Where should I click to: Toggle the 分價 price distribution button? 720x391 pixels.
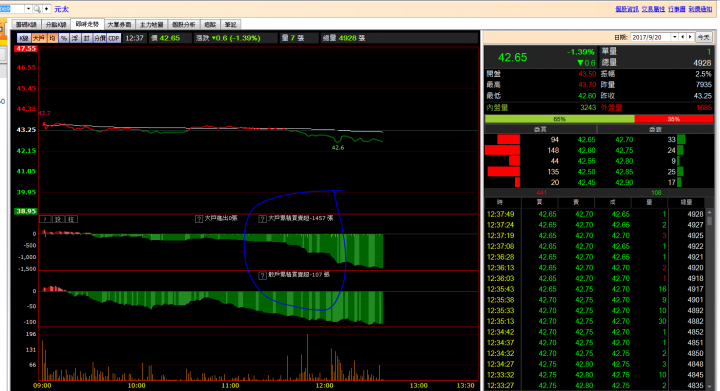point(100,39)
